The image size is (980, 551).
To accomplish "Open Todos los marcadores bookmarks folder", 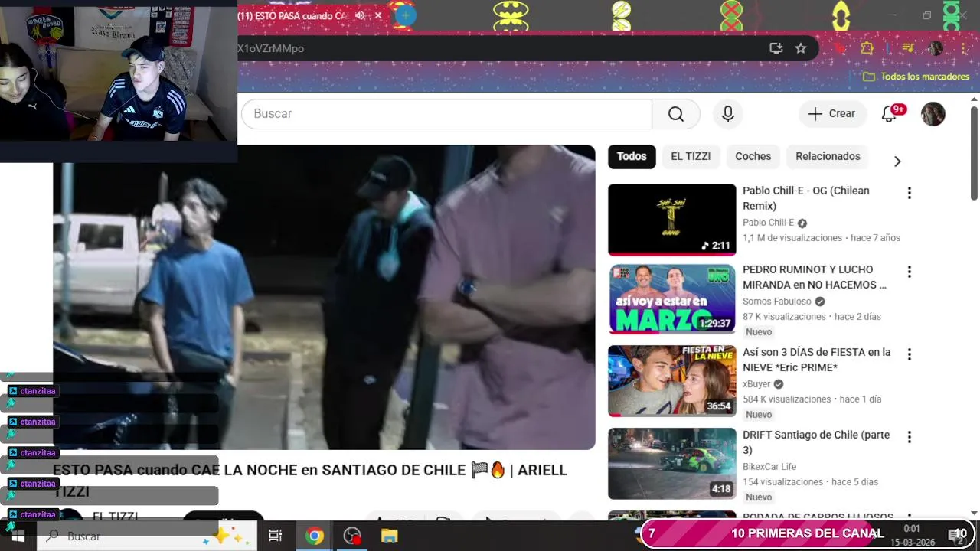I will [x=916, y=77].
